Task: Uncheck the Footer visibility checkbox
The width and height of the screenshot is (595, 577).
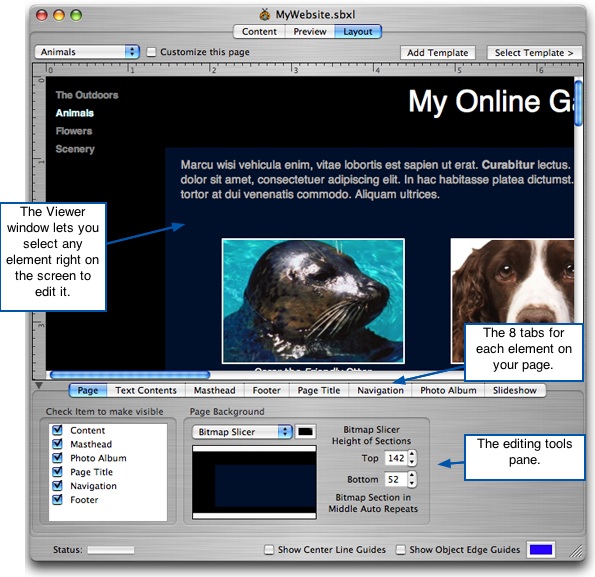Action: (x=57, y=499)
